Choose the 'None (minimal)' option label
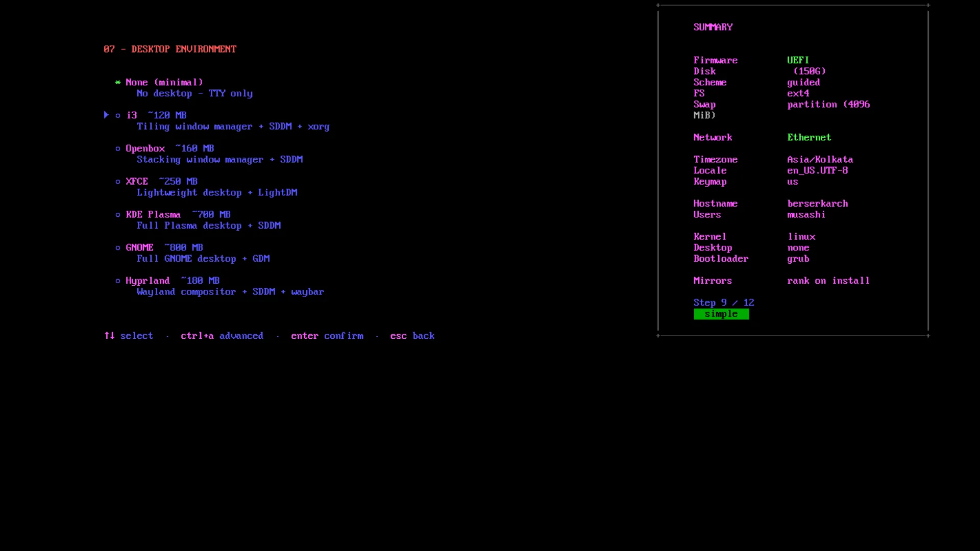 click(x=164, y=83)
